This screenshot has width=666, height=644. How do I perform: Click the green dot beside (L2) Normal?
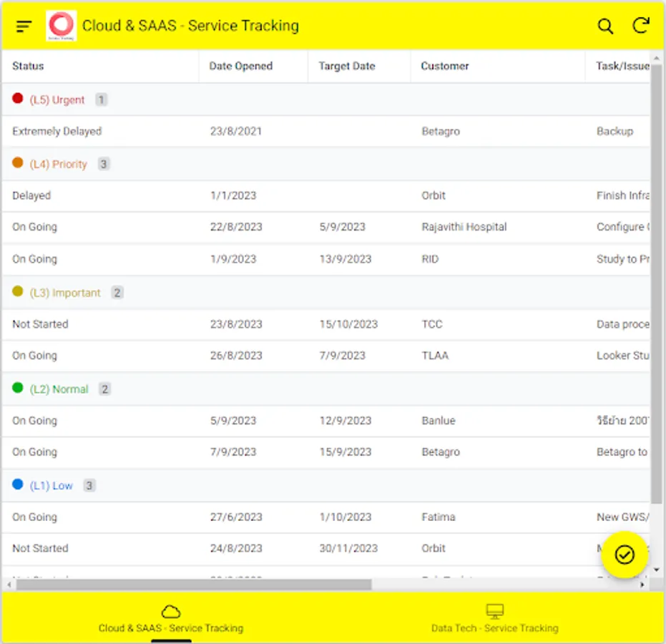(18, 387)
